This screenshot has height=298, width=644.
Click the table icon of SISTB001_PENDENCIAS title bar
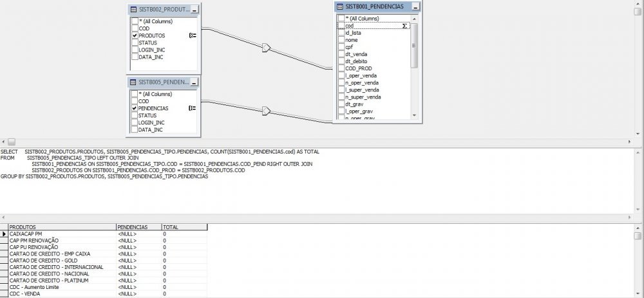click(340, 6)
